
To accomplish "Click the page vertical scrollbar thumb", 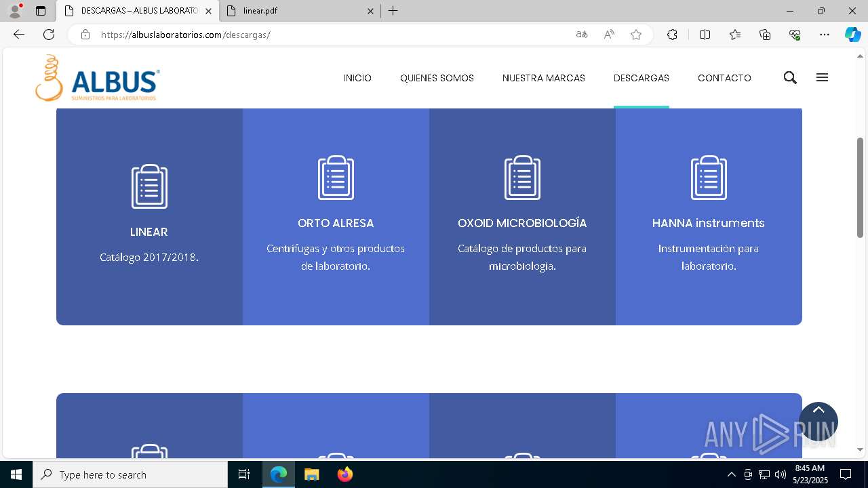I will (860, 188).
